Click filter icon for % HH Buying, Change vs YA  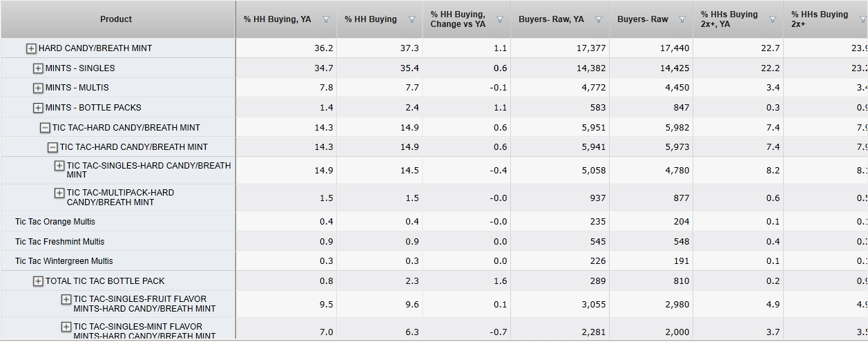[500, 19]
